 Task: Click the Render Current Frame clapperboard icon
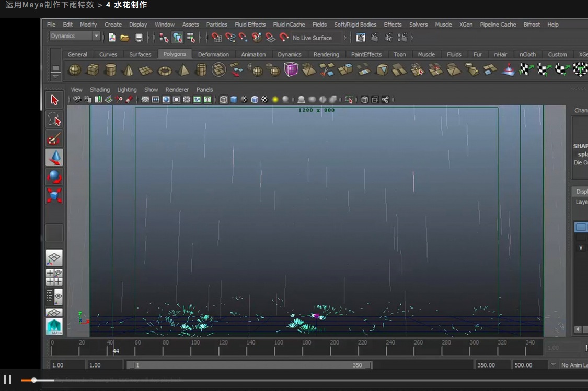[x=375, y=38]
